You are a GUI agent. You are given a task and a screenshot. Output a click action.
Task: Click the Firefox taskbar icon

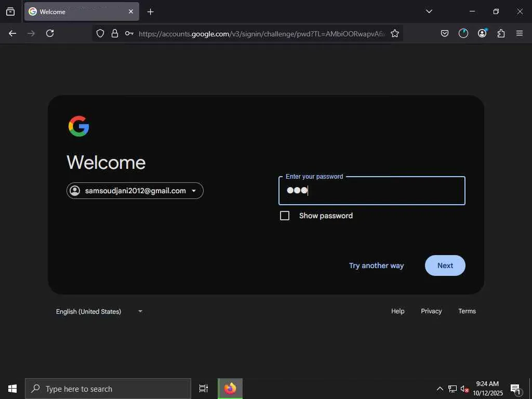coord(230,389)
